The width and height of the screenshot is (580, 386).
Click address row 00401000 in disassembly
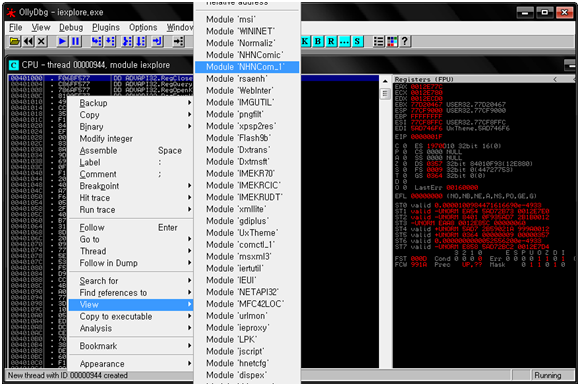[x=100, y=78]
